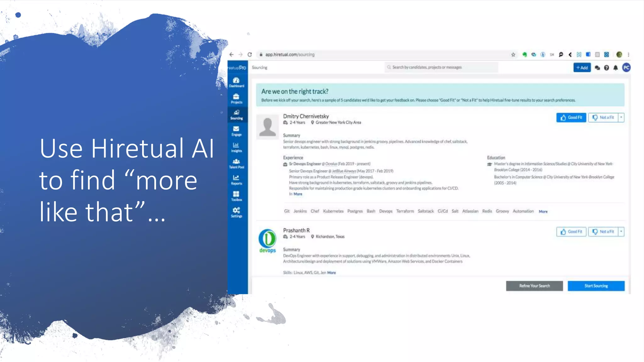644x362 pixels.
Task: Expand Not a Fit dropdown for Prashanth
Action: (x=621, y=232)
